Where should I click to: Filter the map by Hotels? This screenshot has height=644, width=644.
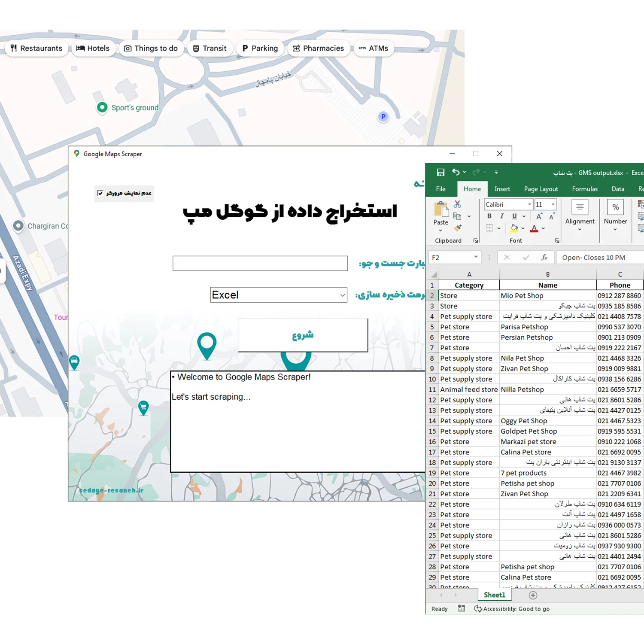pos(93,49)
